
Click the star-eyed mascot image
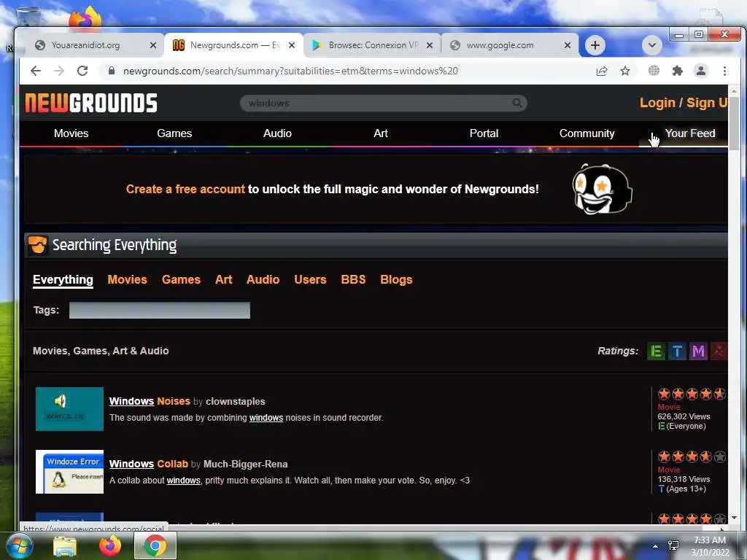602,189
